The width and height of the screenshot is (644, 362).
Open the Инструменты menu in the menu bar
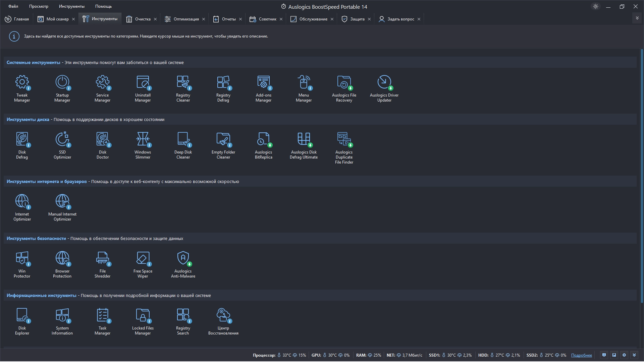(71, 6)
